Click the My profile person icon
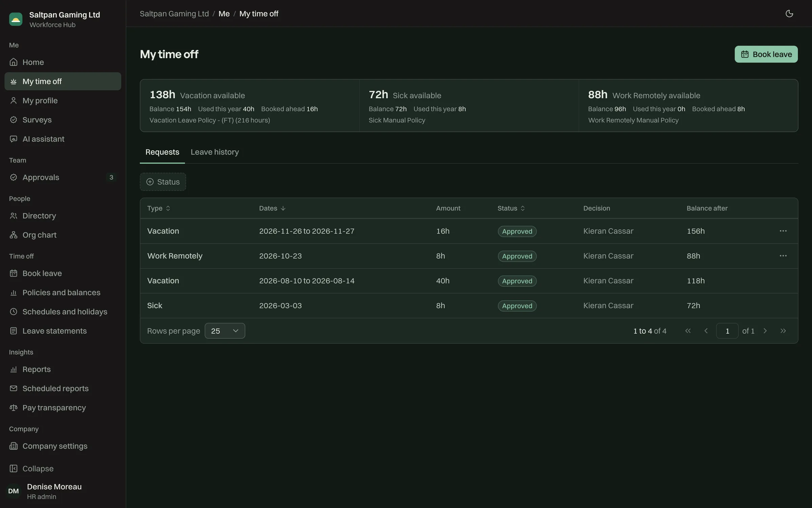812x508 pixels. [x=14, y=101]
